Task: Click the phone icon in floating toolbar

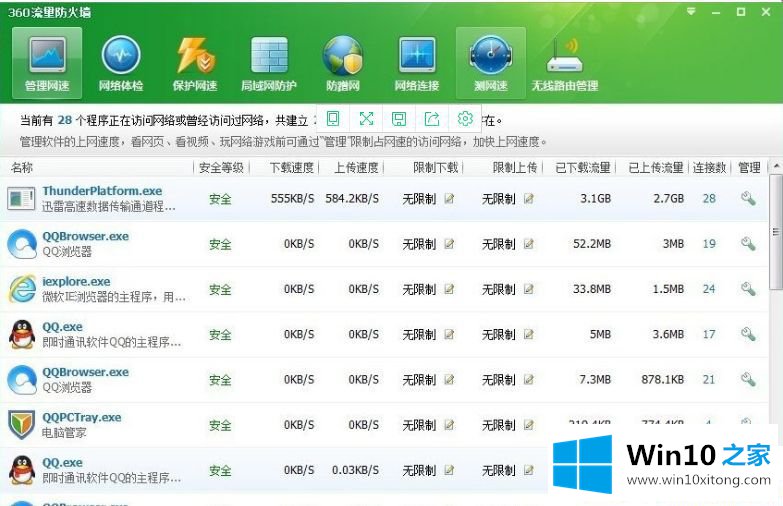Action: [333, 119]
